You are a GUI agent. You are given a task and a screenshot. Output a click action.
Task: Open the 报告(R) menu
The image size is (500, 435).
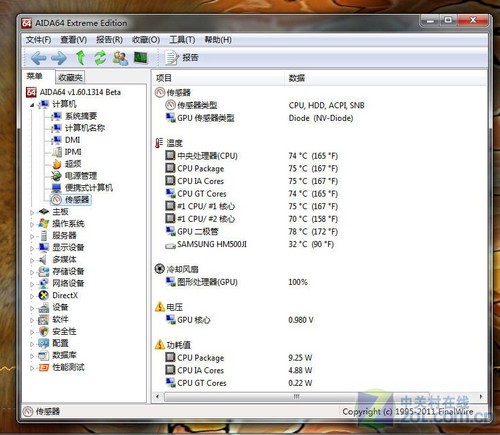(x=109, y=40)
